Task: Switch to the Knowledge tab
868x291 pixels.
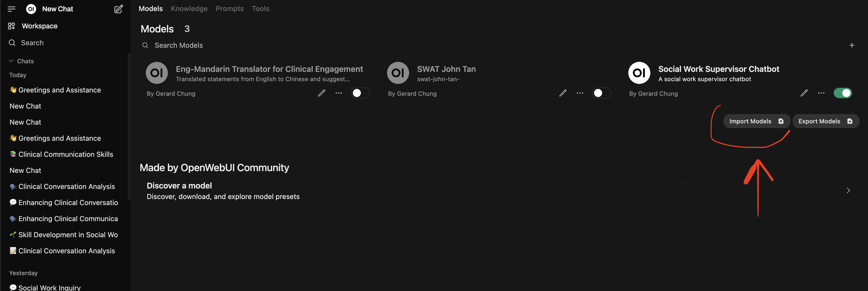Action: (x=189, y=9)
